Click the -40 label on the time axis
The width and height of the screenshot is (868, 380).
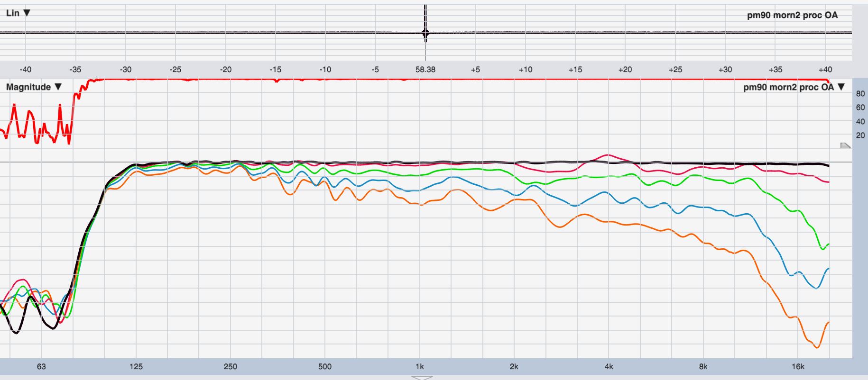tap(25, 70)
